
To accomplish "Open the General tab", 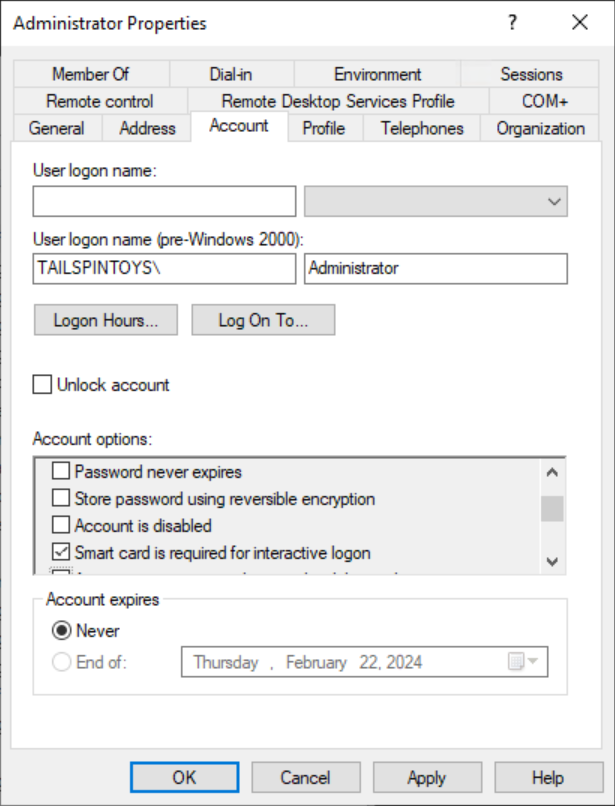I will pos(57,128).
